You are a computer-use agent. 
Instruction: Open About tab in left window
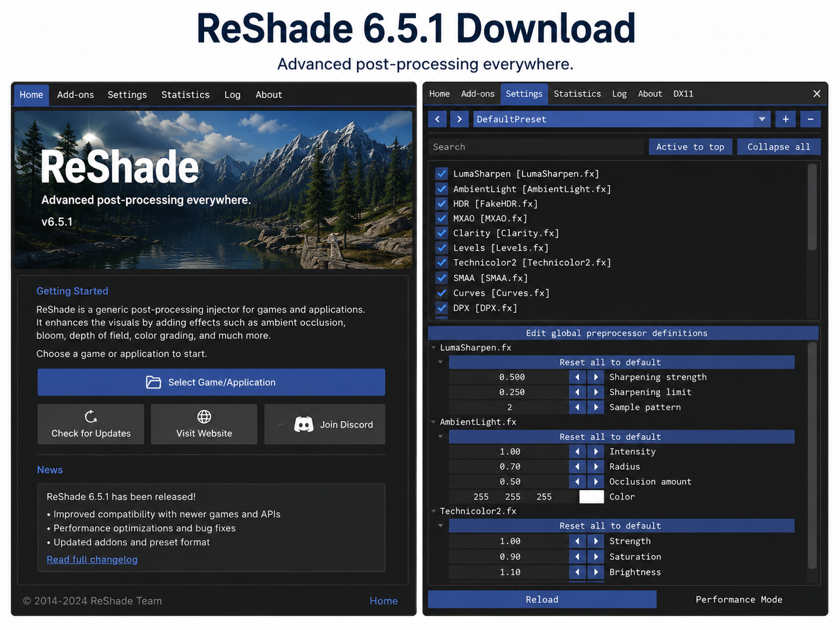pos(269,95)
